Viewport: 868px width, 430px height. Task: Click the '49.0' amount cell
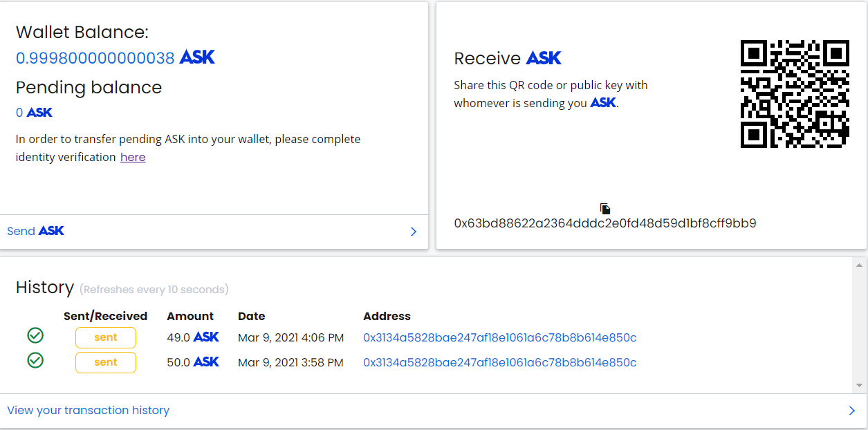(x=178, y=337)
